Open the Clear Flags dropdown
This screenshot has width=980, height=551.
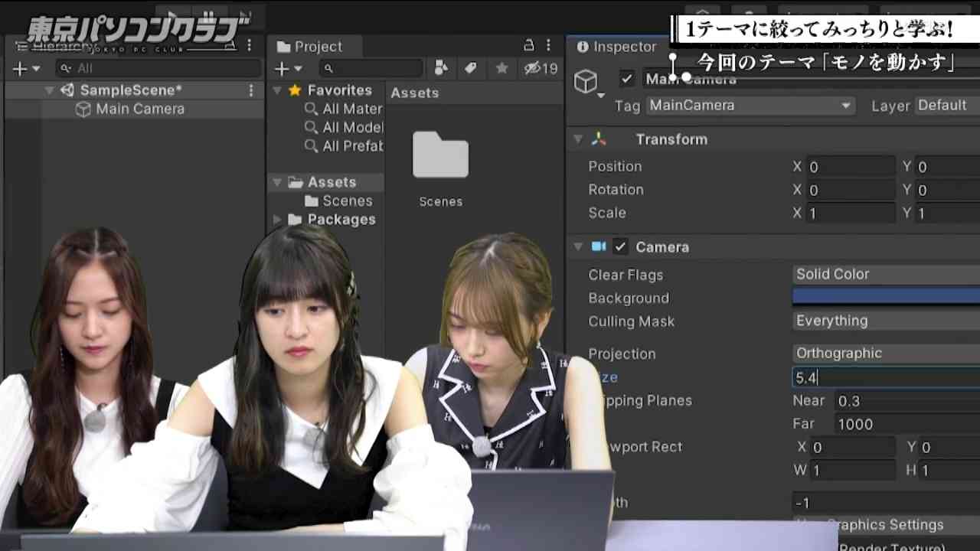click(x=886, y=274)
